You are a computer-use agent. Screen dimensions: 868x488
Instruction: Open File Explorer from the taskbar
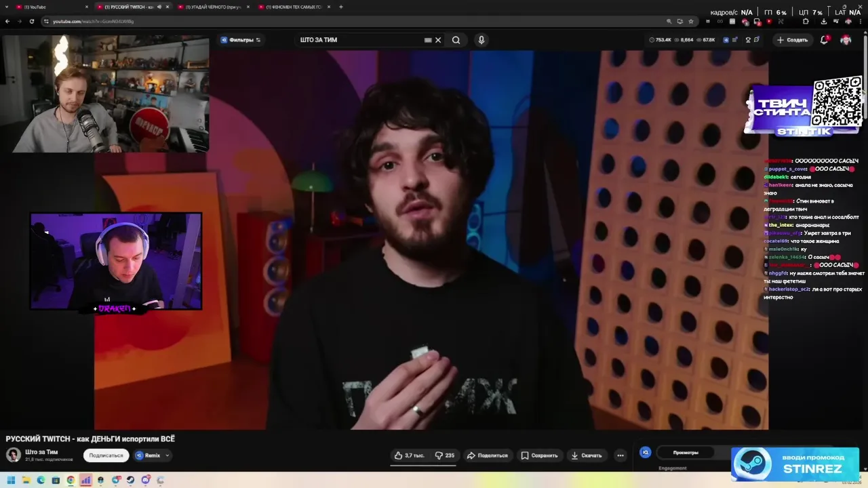(x=26, y=481)
